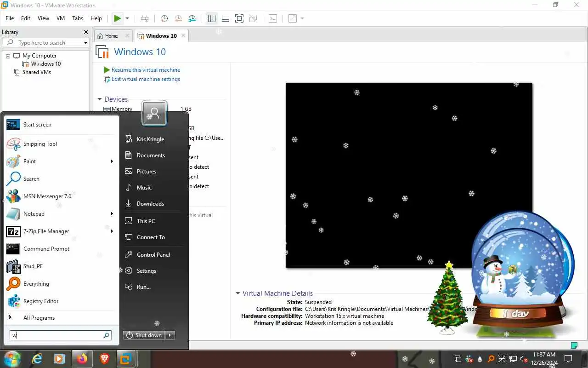Click Edit virtual machine settings link
Viewport: 588px width, 368px height.
pyautogui.click(x=146, y=79)
